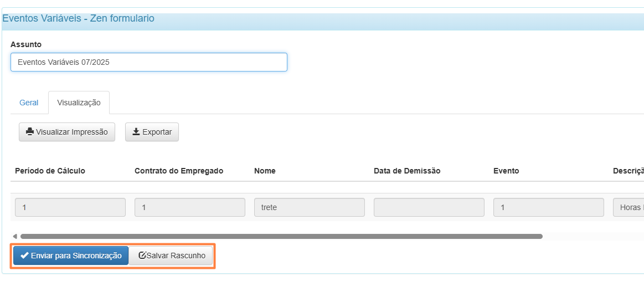Click the Exportar button

152,132
